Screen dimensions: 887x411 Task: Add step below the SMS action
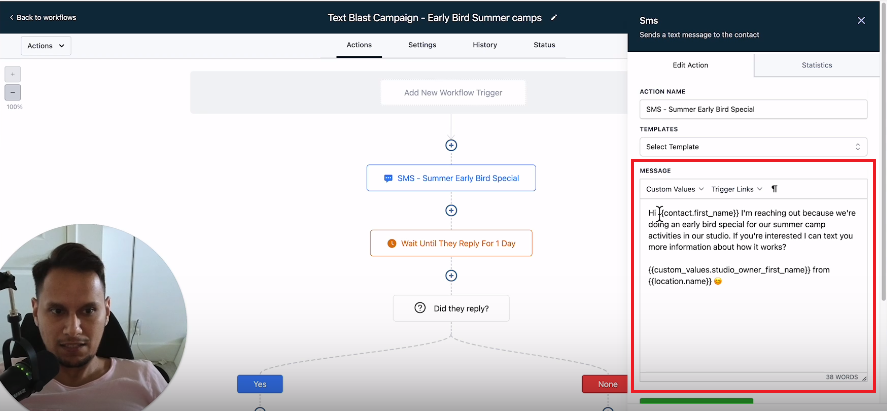coord(451,210)
